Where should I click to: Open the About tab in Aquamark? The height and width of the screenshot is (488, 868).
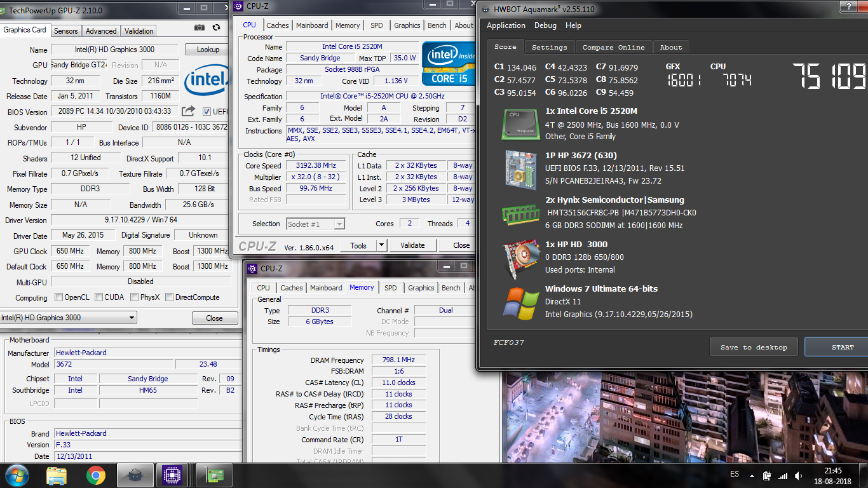point(671,47)
